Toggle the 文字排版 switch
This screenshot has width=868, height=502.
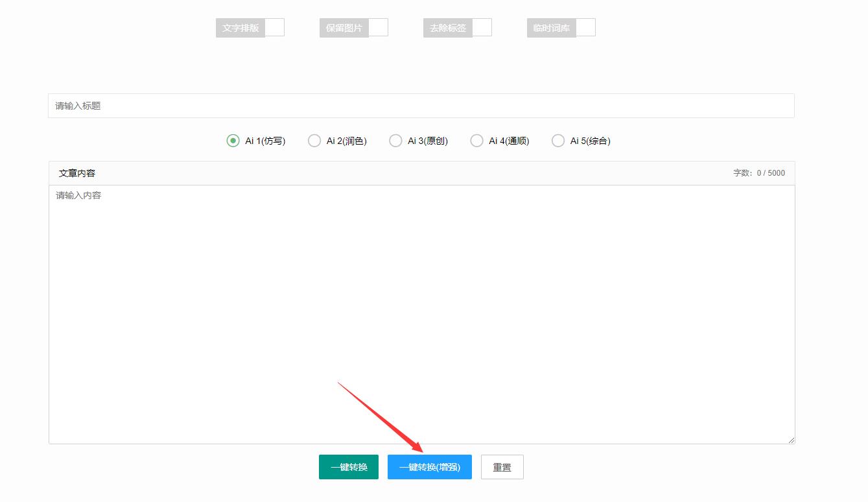click(x=250, y=28)
